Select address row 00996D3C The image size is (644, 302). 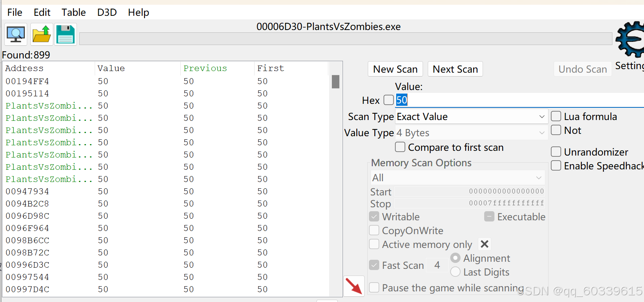point(166,264)
